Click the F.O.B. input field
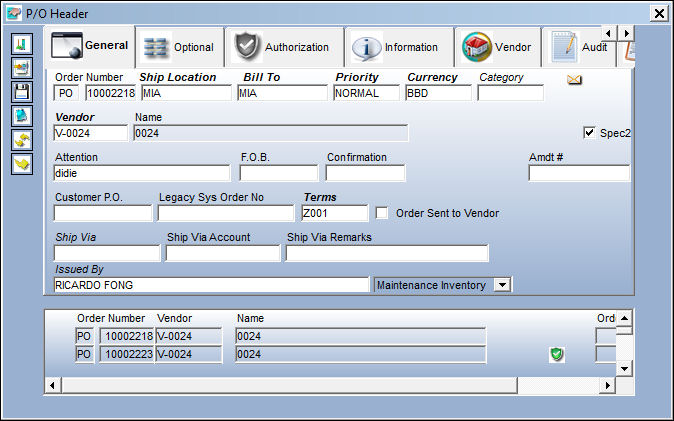Image resolution: width=674 pixels, height=421 pixels. click(279, 173)
